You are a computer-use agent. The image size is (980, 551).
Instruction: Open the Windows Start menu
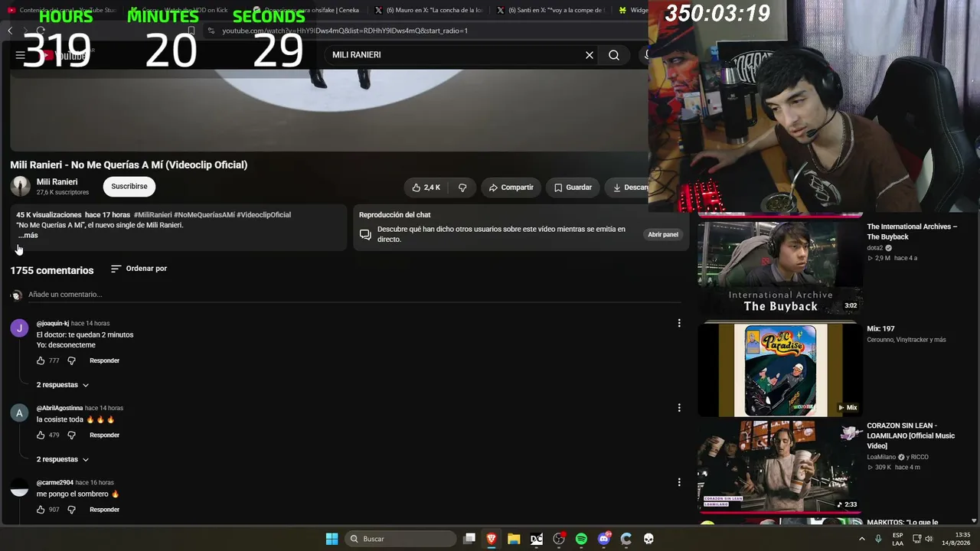[x=332, y=539]
